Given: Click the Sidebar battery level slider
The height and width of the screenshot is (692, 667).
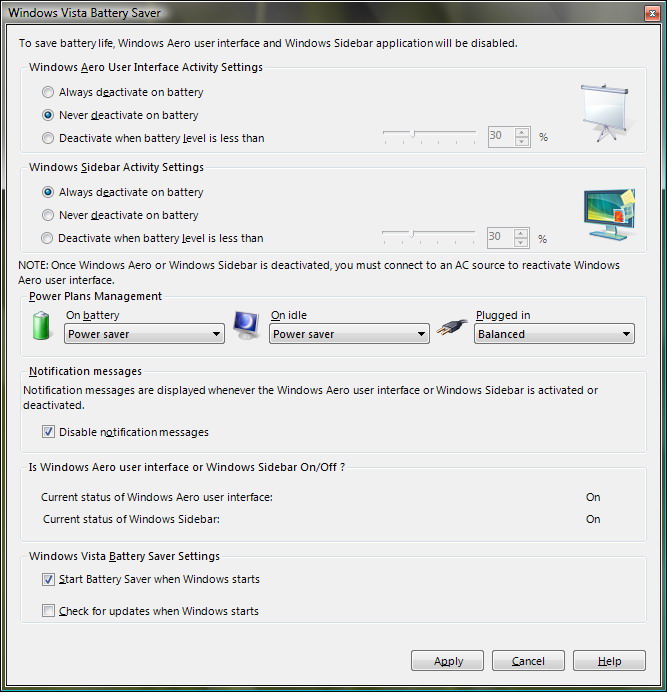Looking at the screenshot, I should click(x=429, y=236).
